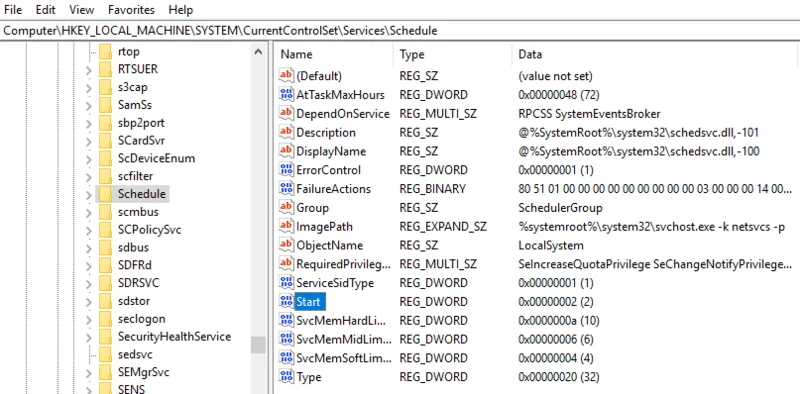Expand the Schedule key
The width and height of the screenshot is (800, 394).
tap(89, 194)
